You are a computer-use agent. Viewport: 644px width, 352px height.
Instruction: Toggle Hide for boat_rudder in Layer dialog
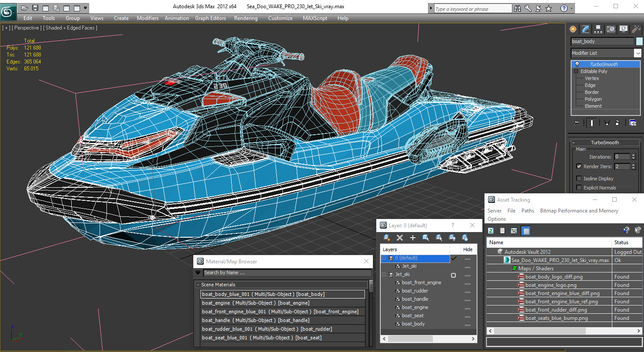(468, 291)
